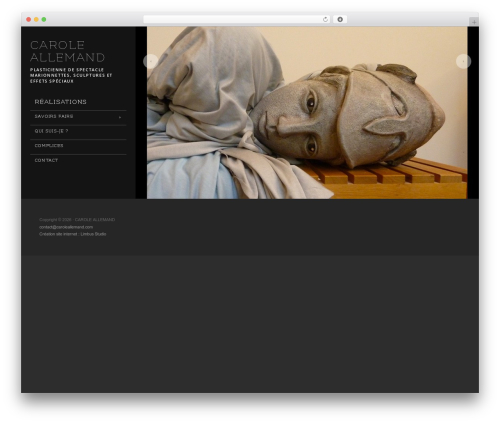Close the browser window with red button

coord(29,20)
